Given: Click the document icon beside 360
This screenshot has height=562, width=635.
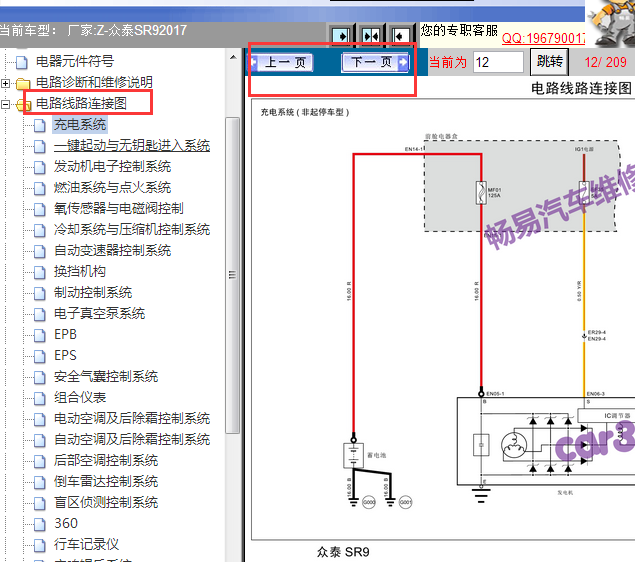Looking at the screenshot, I should click(40, 525).
